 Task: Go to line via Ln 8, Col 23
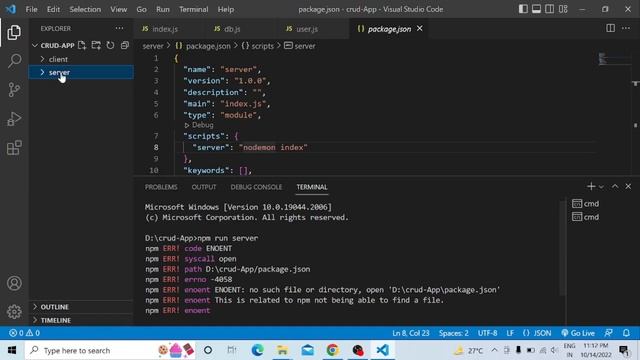(x=411, y=333)
